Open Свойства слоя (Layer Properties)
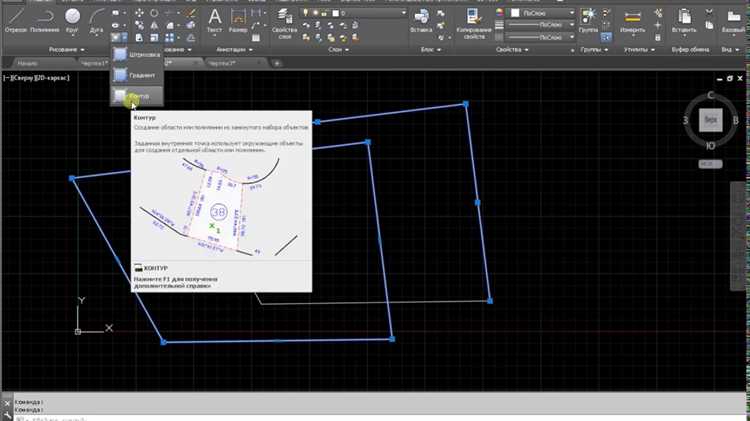Image resolution: width=750 pixels, height=421 pixels. 285,24
